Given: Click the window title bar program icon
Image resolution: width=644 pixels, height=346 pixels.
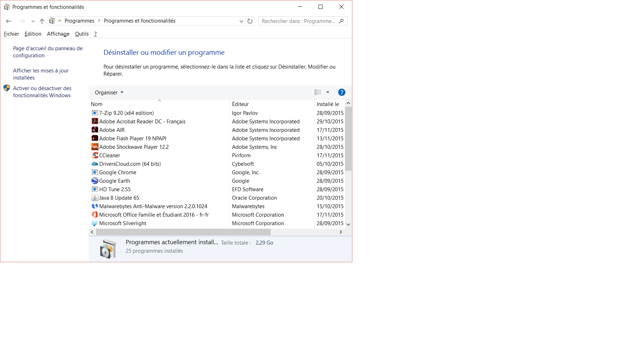Looking at the screenshot, I should 7,7.
